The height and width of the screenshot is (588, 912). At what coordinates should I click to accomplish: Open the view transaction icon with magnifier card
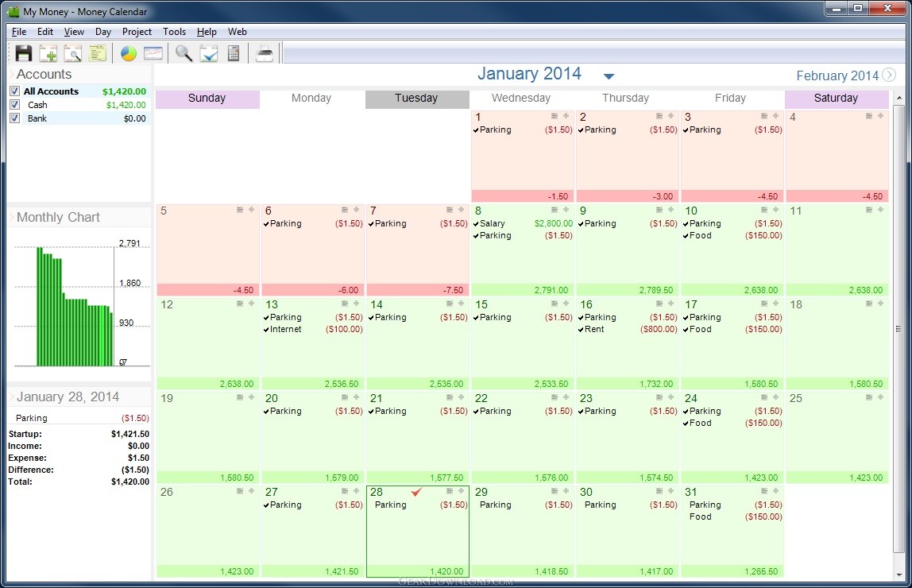73,53
